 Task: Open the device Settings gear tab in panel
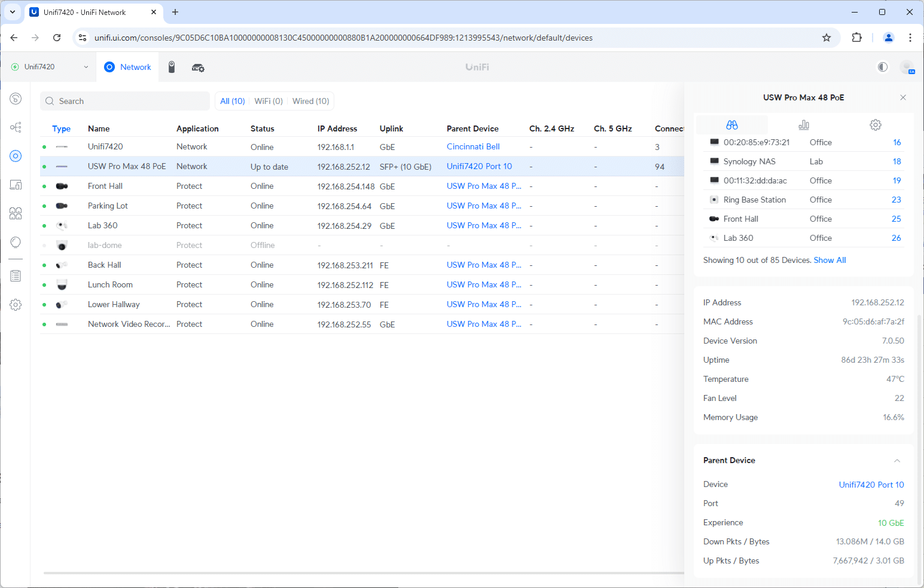click(876, 125)
